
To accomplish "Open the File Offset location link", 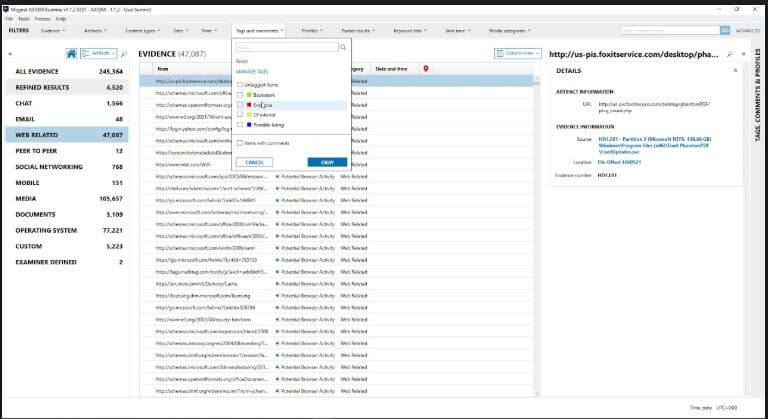I will (619, 162).
